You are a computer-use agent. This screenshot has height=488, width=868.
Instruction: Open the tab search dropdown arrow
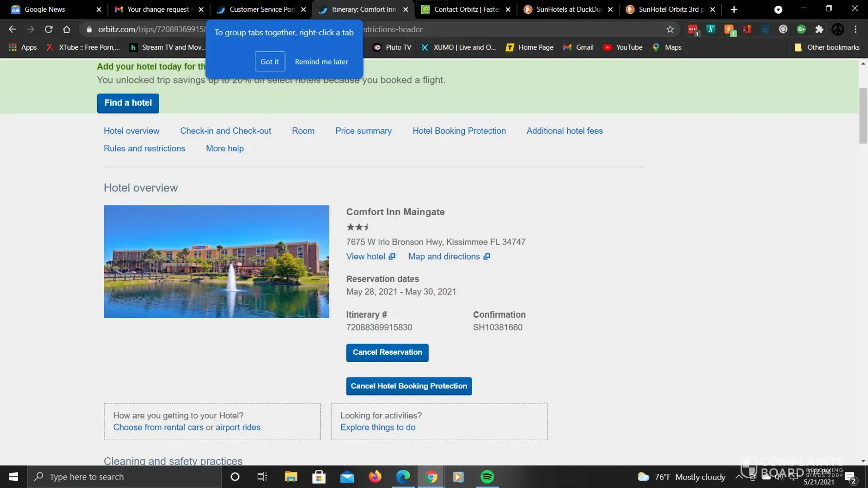coord(778,9)
